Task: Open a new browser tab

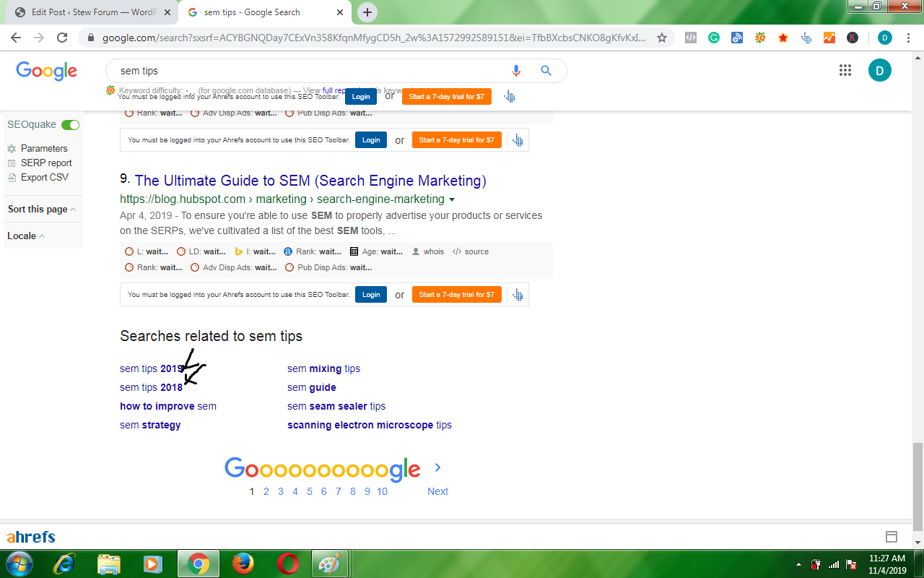Action: click(367, 12)
